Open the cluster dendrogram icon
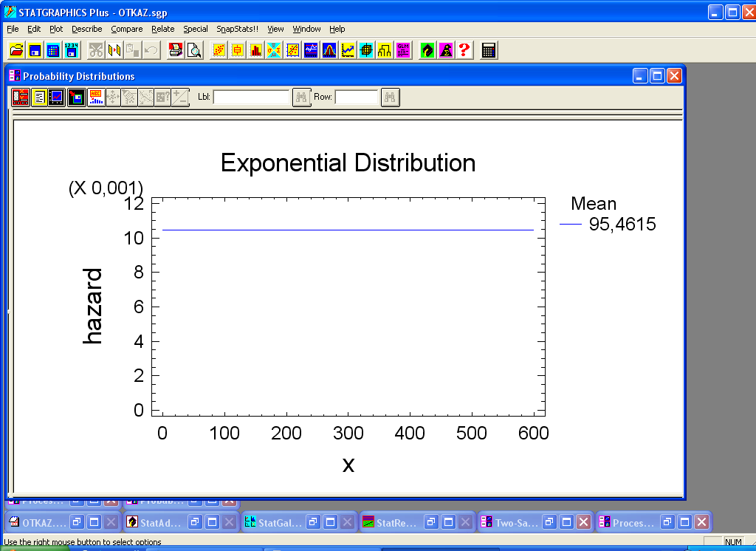Screen dimensions: 756x551 tap(384, 50)
